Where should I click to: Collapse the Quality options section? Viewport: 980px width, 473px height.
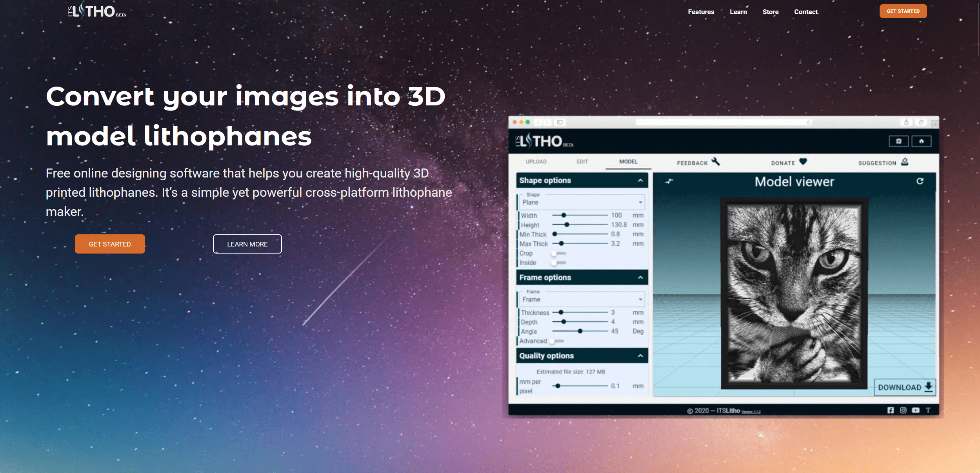pyautogui.click(x=640, y=356)
